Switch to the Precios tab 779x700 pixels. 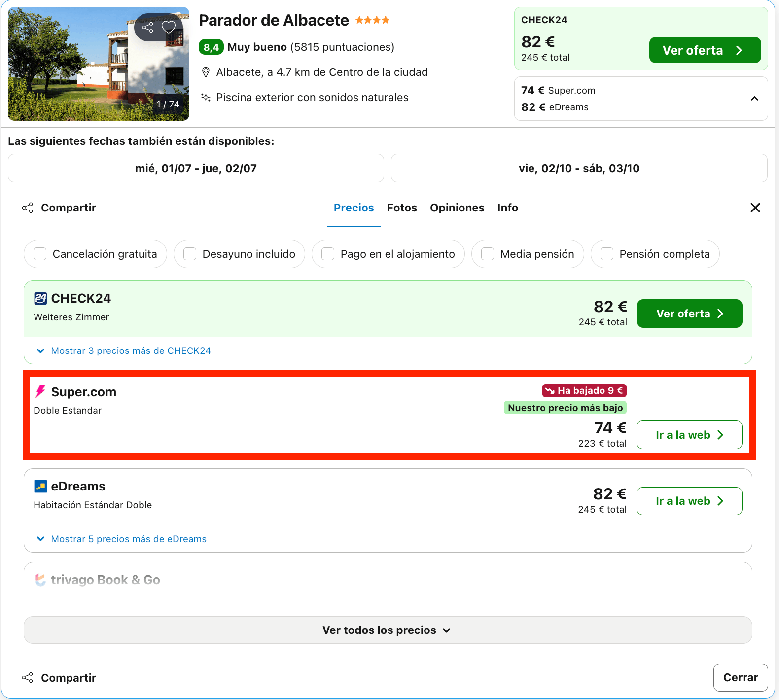point(354,208)
